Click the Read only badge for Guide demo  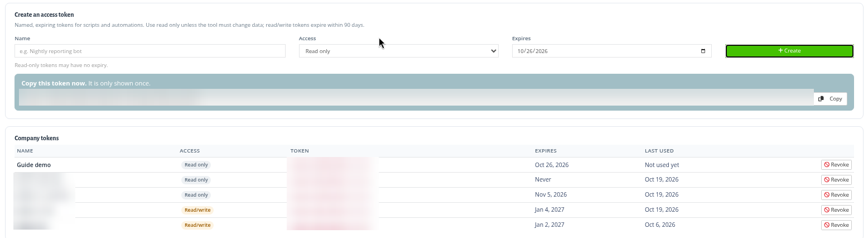point(196,165)
